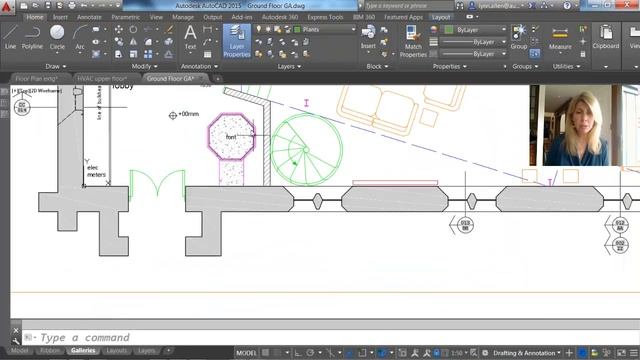Open command line customization wrench
The image size is (640, 360).
click(16, 340)
